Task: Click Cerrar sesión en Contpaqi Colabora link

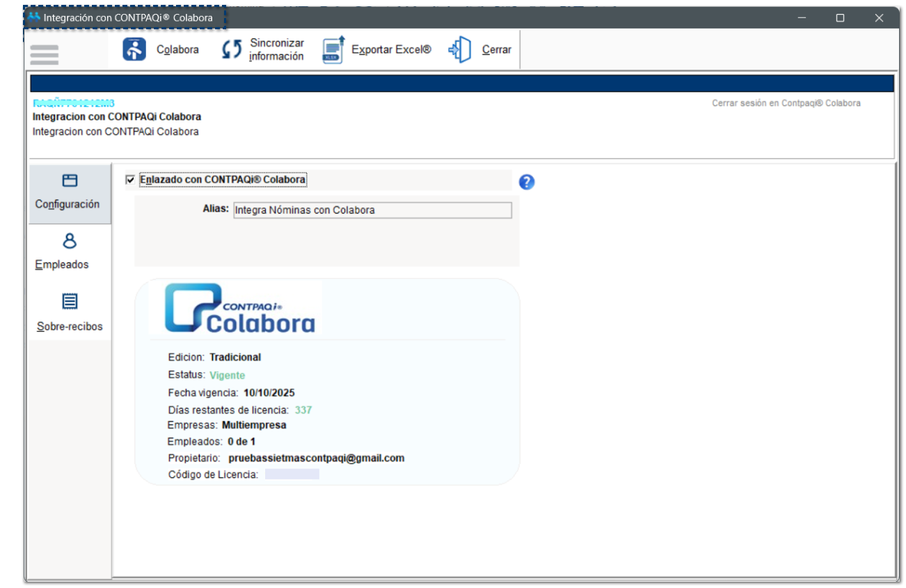Action: pyautogui.click(x=786, y=103)
